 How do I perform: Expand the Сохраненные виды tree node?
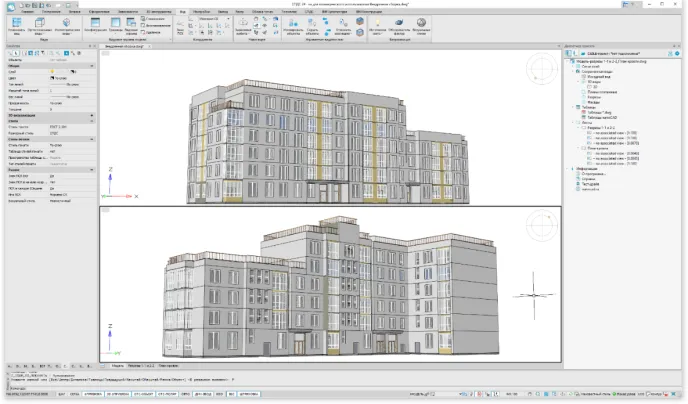tap(575, 73)
